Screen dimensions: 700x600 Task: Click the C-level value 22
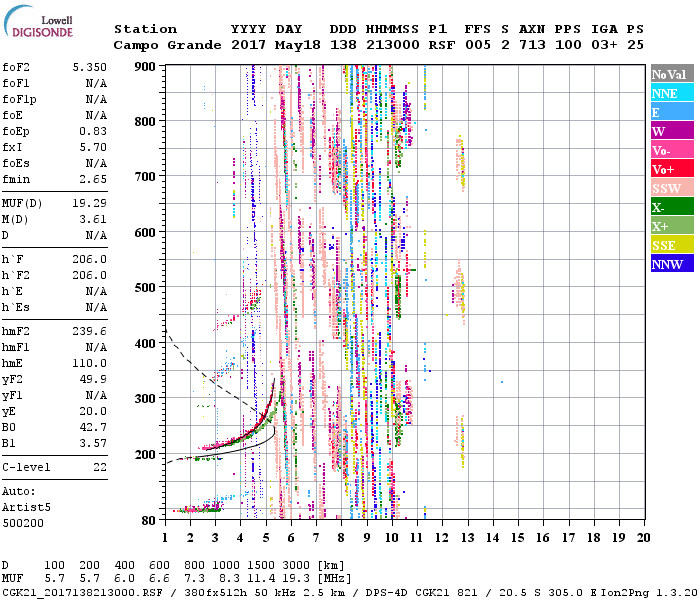pos(100,467)
